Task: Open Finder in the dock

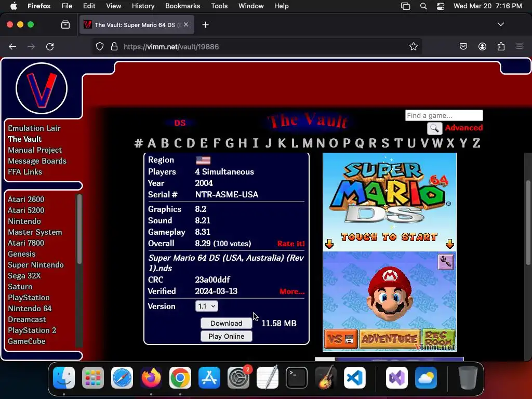Action: click(64, 378)
